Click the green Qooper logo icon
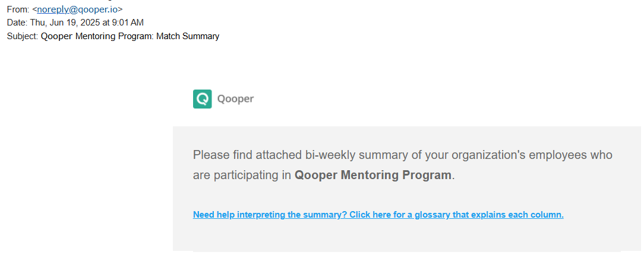This screenshot has height=255, width=644. pos(203,98)
